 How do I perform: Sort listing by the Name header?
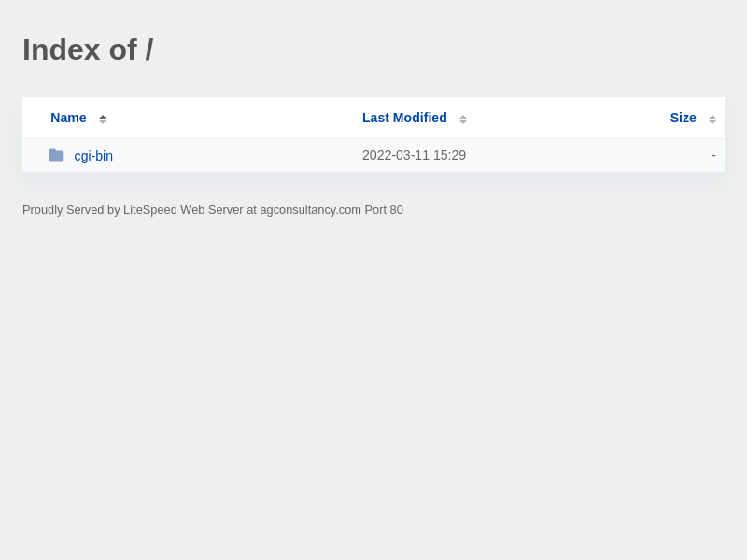pyautogui.click(x=68, y=118)
